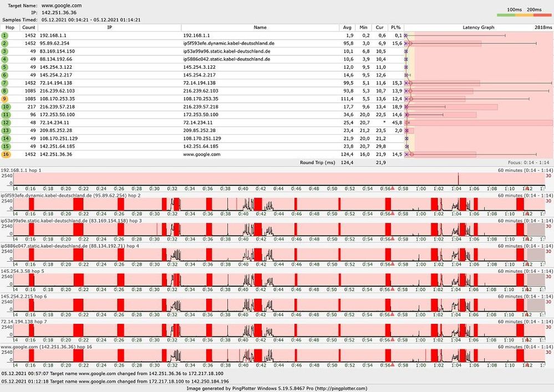The image size is (554, 392).
Task: Click the hop 2 green number badge
Action: tap(4, 43)
